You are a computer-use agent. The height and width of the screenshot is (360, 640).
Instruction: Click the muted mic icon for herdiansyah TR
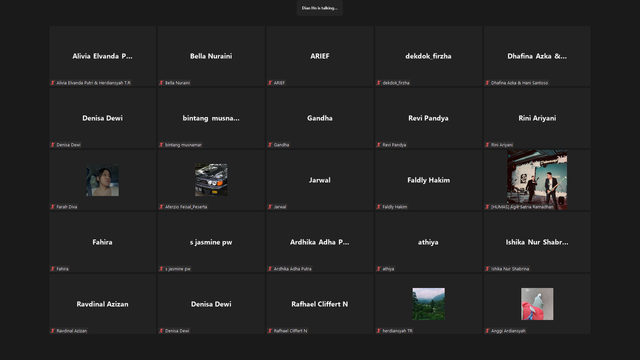click(x=379, y=331)
